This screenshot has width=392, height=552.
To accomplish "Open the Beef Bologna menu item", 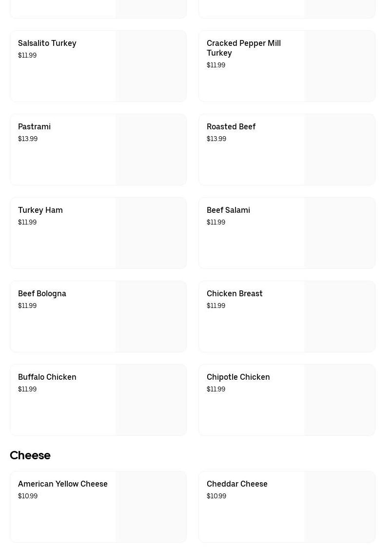I will pyautogui.click(x=42, y=294).
